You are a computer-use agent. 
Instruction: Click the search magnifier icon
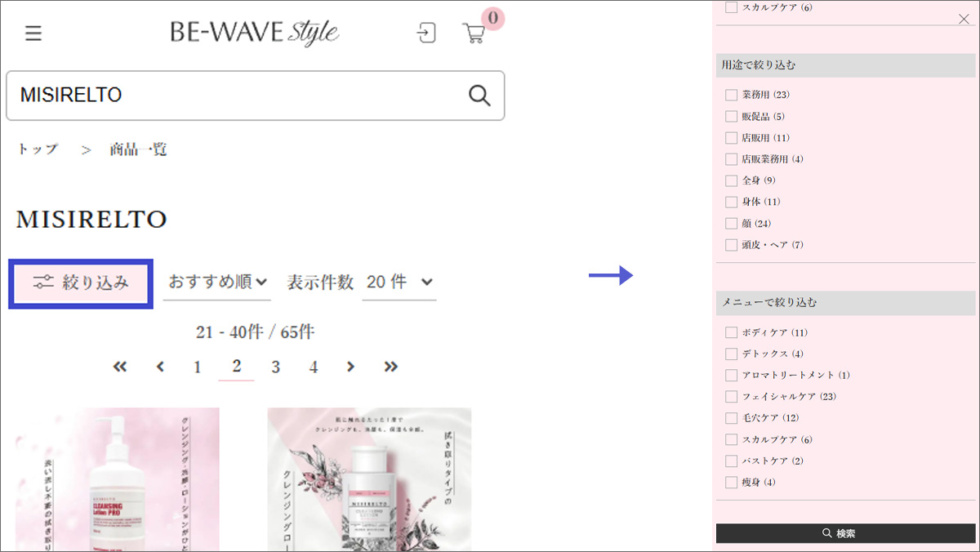(479, 96)
